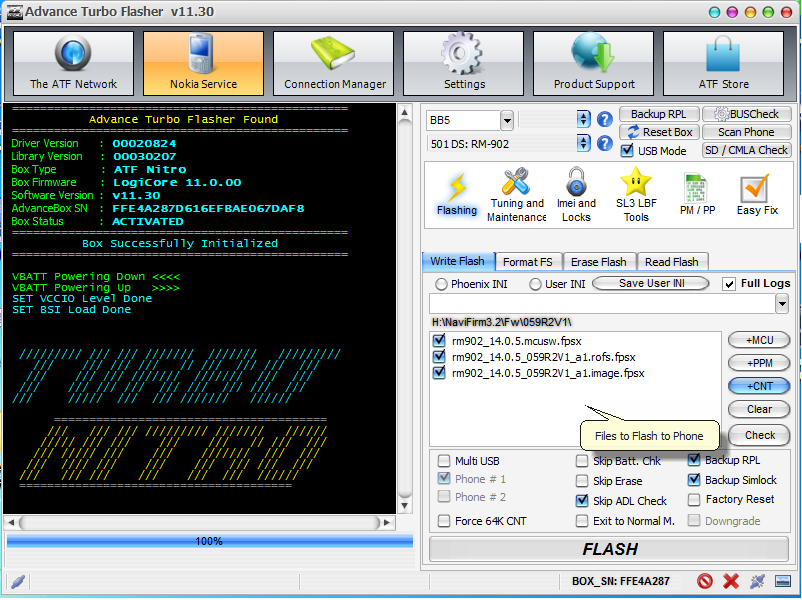The height and width of the screenshot is (600, 802).
Task: Uncheck the rofs.fpsx file checkbox
Action: pyautogui.click(x=439, y=357)
